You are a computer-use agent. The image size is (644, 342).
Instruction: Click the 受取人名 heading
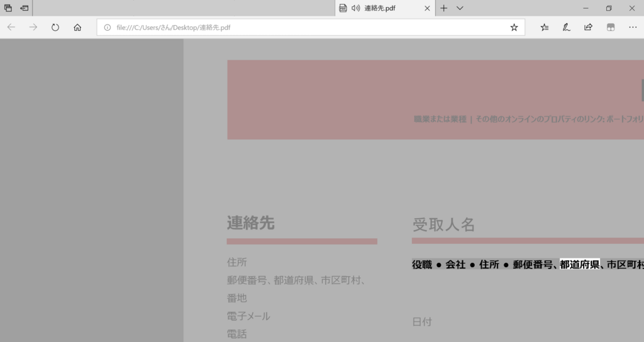(443, 224)
